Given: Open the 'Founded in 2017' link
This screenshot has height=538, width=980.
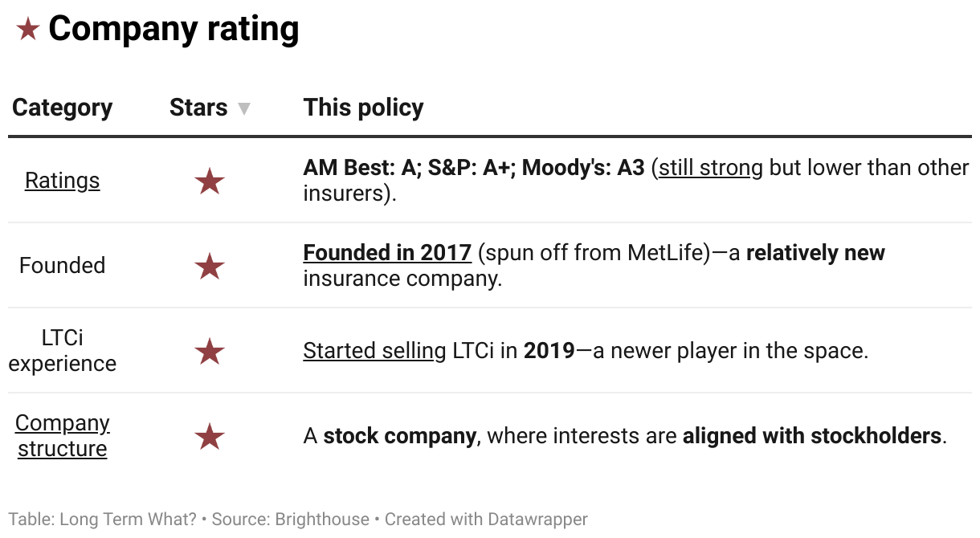Looking at the screenshot, I should pos(387,253).
